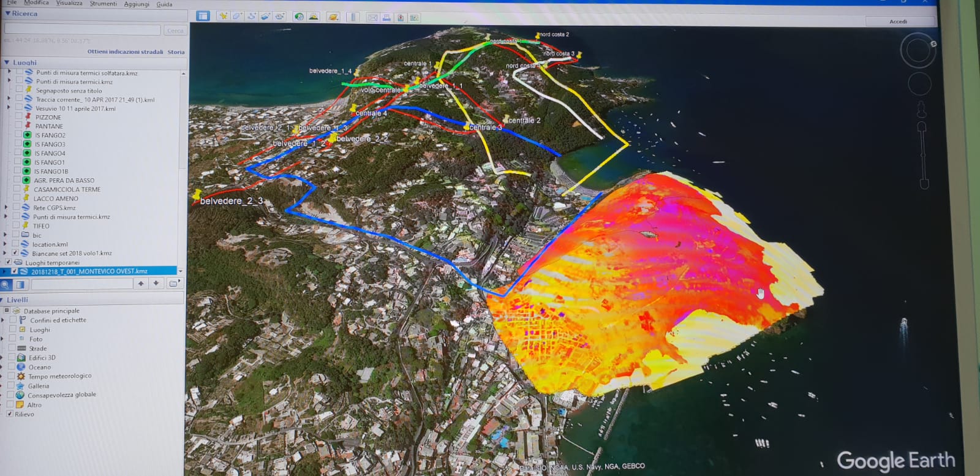Expand the Confini ed etichette layer tree

click(3, 320)
